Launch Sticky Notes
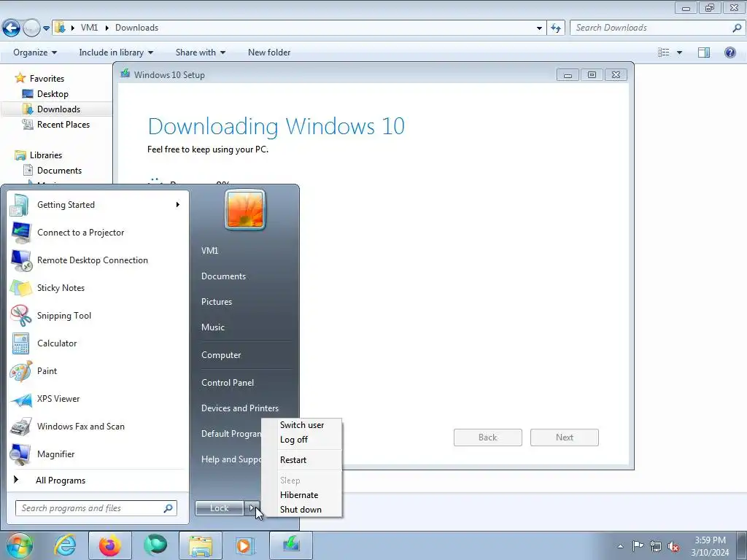Screen dimensions: 747x560 tap(97, 287)
